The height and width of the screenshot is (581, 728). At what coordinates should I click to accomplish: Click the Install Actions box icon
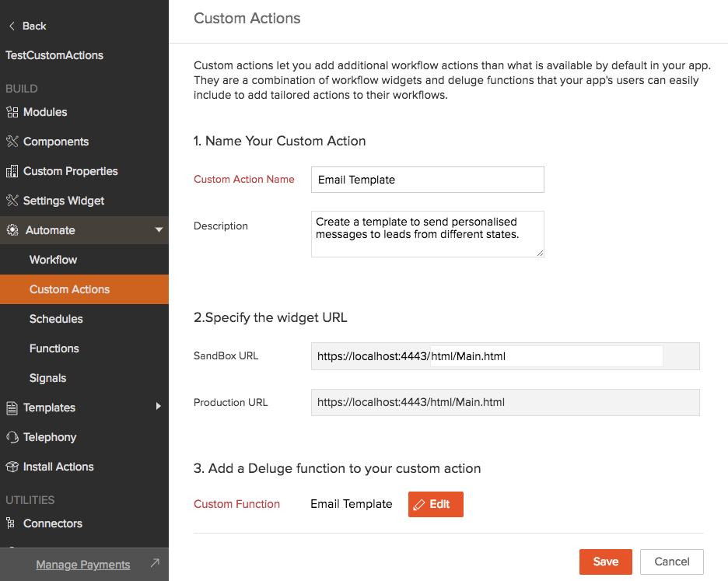[12, 467]
